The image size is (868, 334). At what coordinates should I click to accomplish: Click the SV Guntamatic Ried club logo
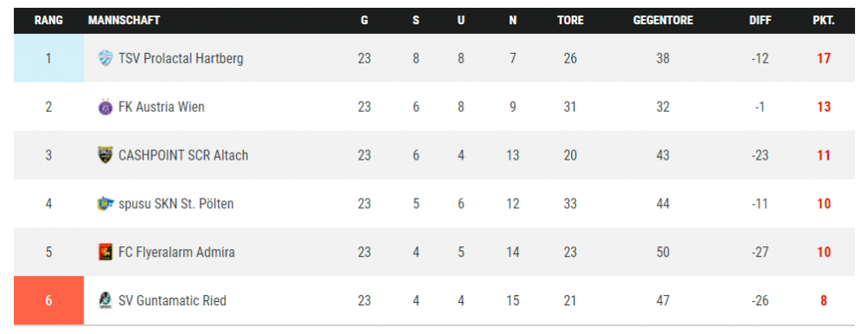click(105, 301)
